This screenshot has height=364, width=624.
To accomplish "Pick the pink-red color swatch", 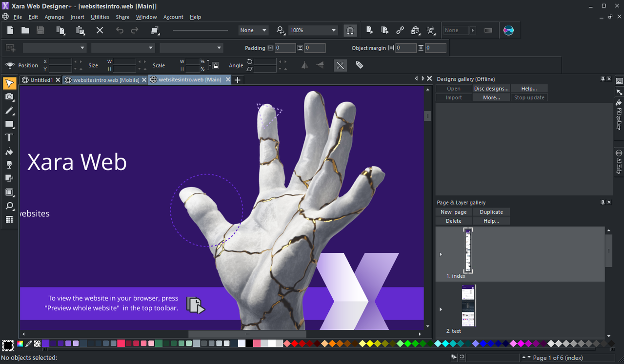I will pyautogui.click(x=121, y=344).
